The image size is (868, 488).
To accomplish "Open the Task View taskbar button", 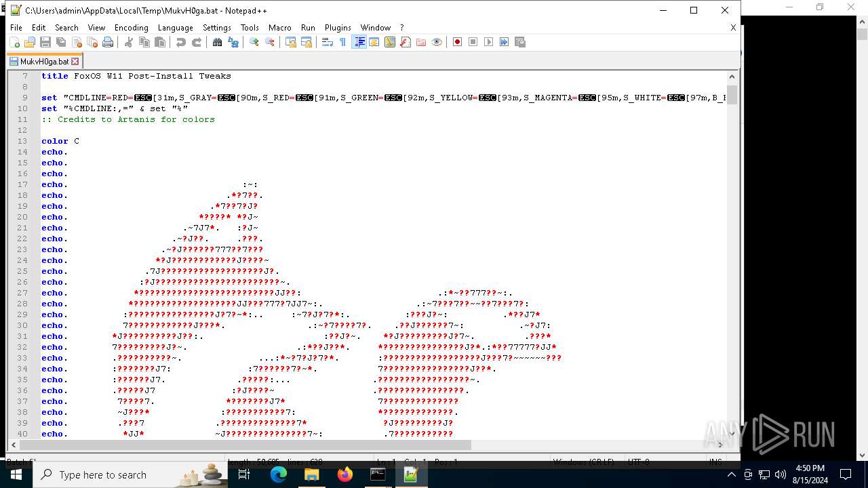I will [245, 474].
